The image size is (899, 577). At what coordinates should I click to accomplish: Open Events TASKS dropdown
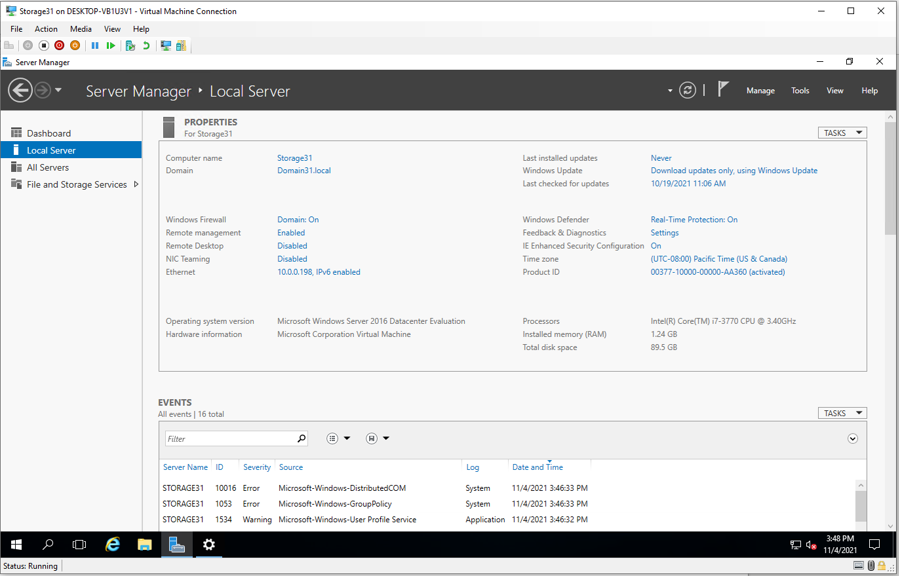(x=842, y=413)
